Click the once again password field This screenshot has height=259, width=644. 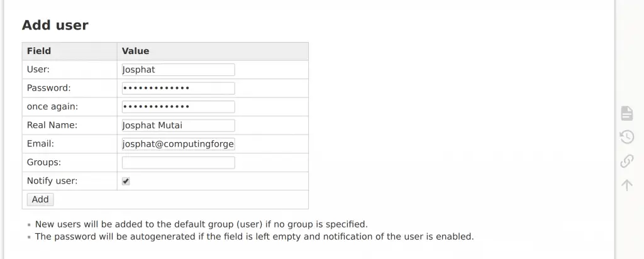[178, 107]
